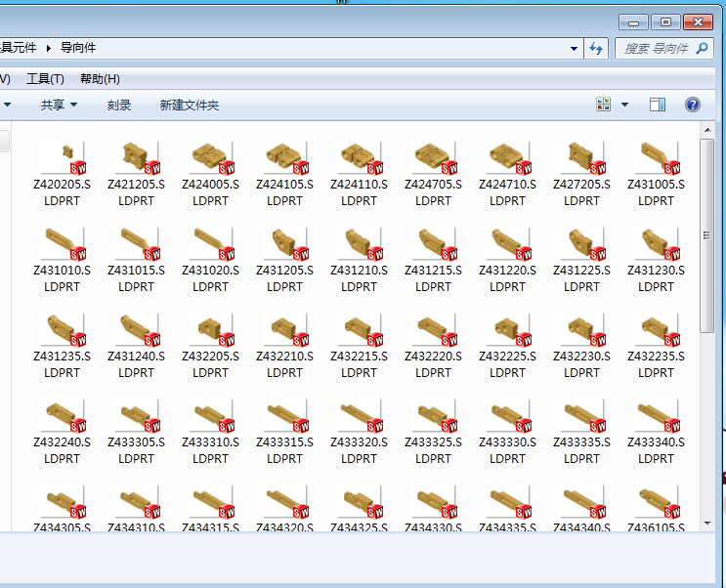Select the Z431240.SLDPRT part file
This screenshot has width=726, height=588.
tap(136, 346)
